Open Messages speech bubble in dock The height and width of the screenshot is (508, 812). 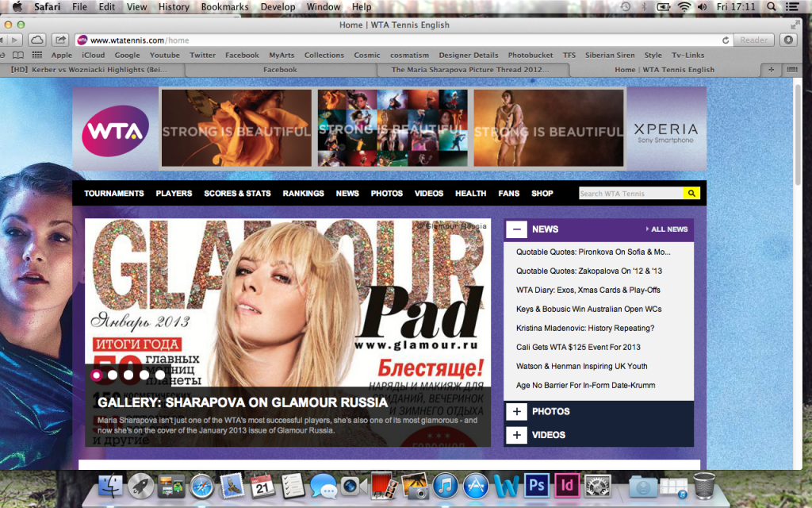pyautogui.click(x=324, y=487)
